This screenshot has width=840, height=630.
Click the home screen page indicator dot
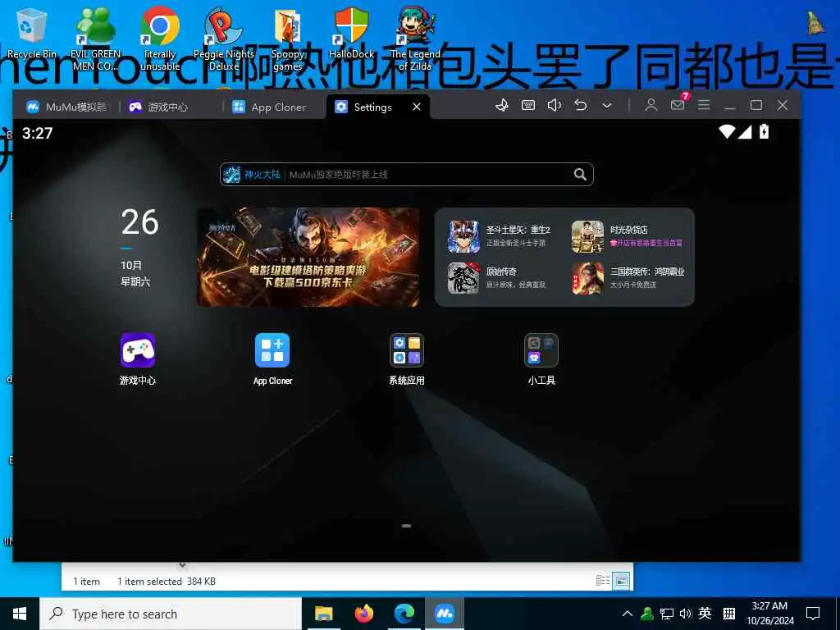pos(406,526)
